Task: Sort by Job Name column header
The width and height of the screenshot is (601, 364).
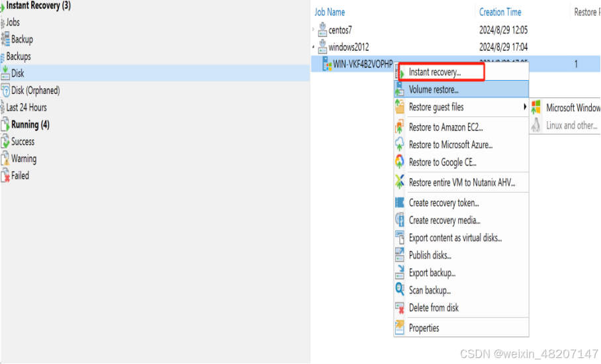Action: 330,13
